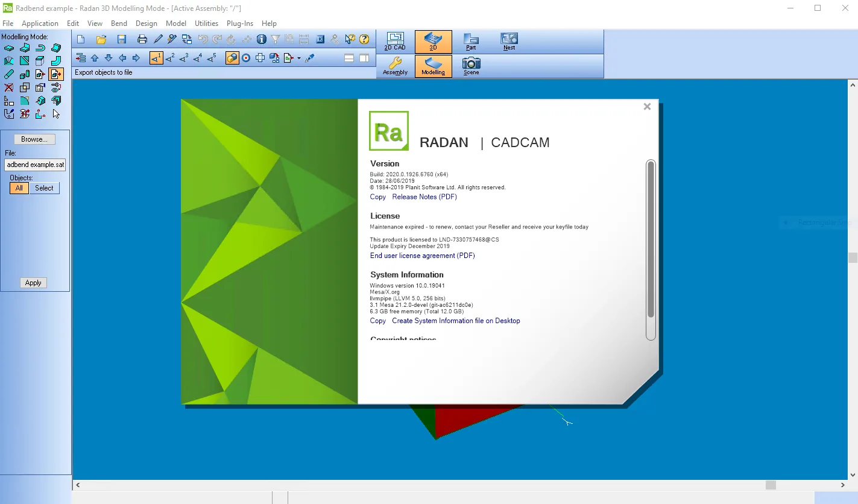Click the blue circled information icon
This screenshot has height=504, width=858.
[261, 39]
